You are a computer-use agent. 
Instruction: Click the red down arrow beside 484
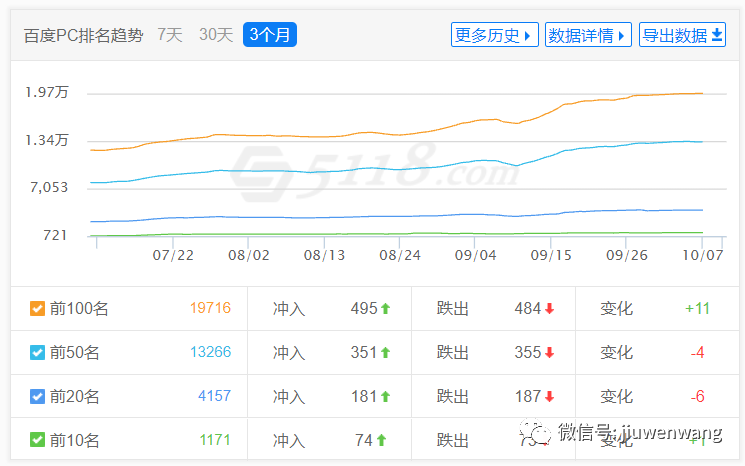click(x=549, y=309)
